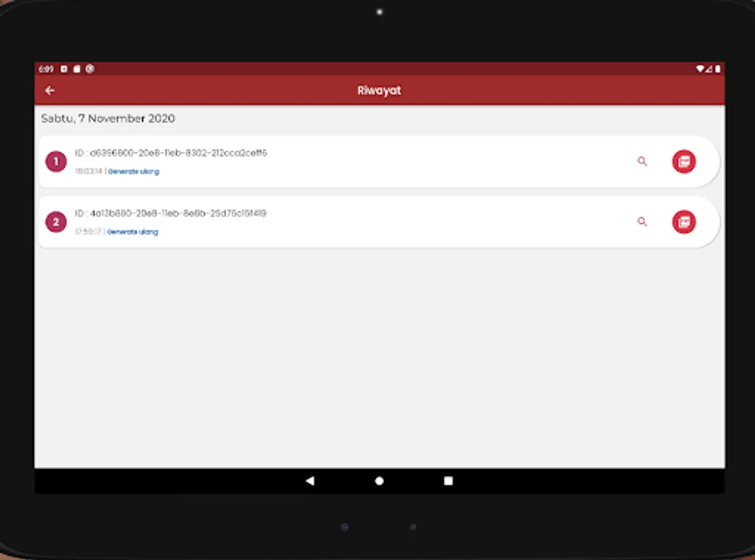
Task: Tap the search icon on entry 1
Action: click(x=642, y=162)
